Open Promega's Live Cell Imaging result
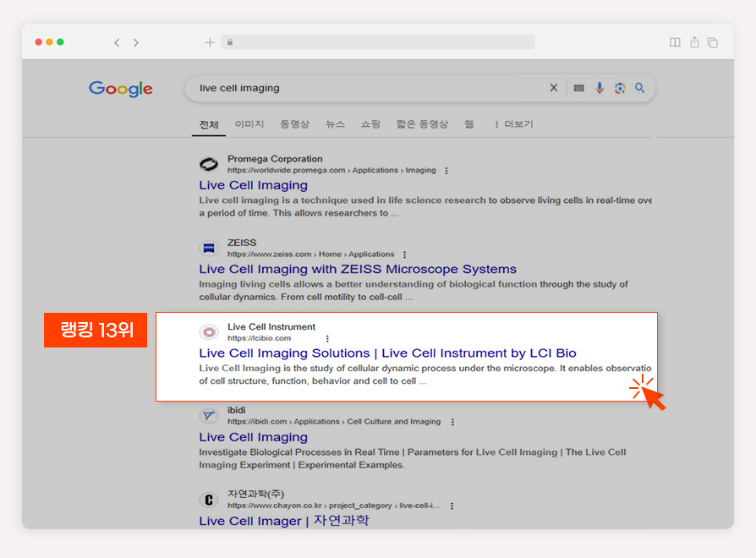This screenshot has width=756, height=558. tap(253, 185)
